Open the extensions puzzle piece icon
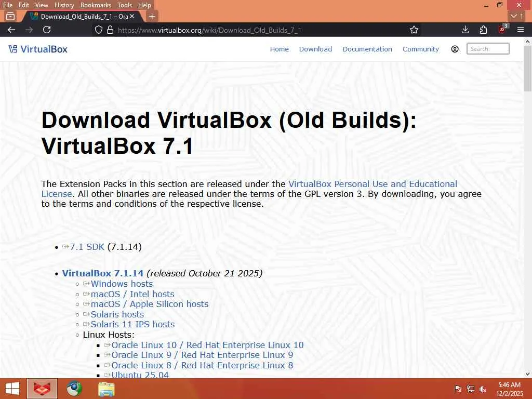This screenshot has width=532, height=399. coord(483,30)
